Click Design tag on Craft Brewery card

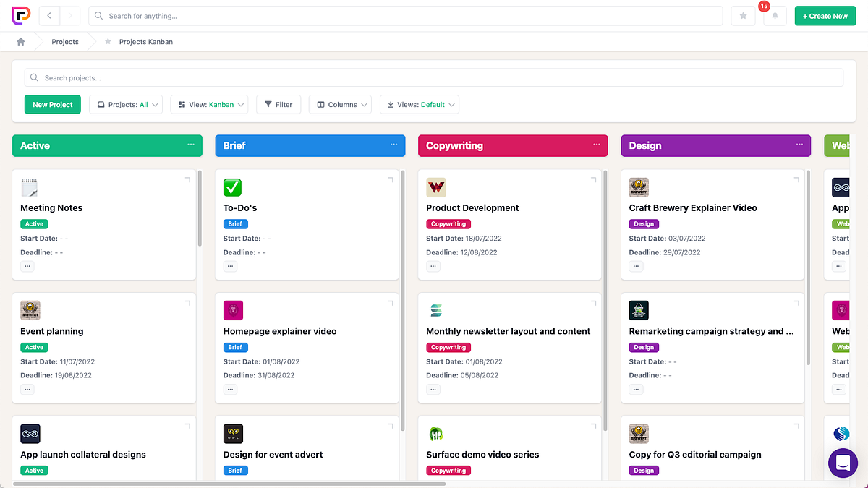[644, 224]
